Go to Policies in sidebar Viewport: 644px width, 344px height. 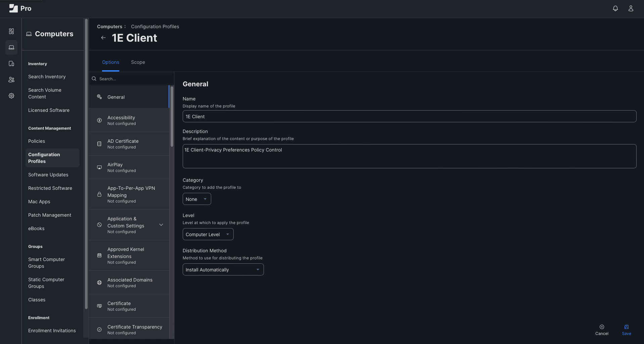tap(37, 141)
